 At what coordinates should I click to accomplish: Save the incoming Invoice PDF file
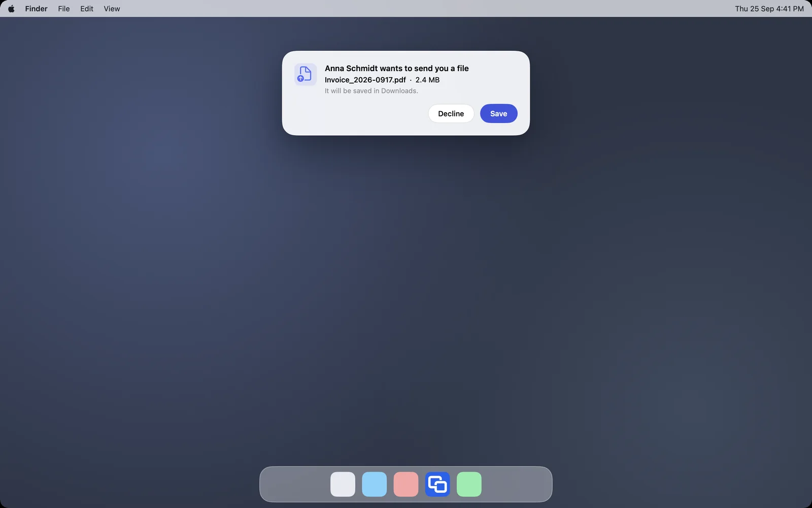(x=498, y=113)
